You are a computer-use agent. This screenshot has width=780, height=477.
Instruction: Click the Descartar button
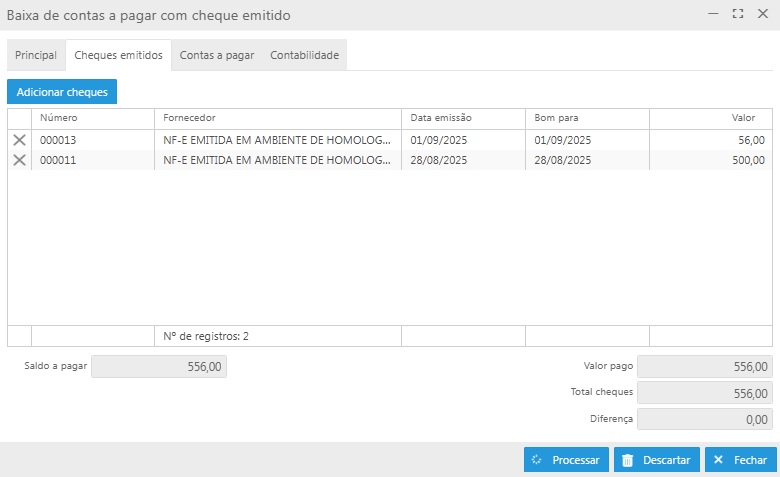point(656,460)
